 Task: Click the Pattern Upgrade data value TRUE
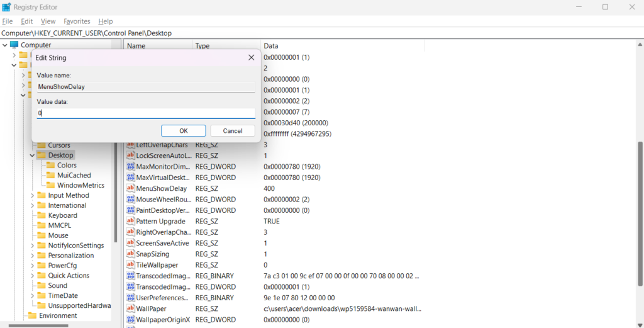[272, 221]
